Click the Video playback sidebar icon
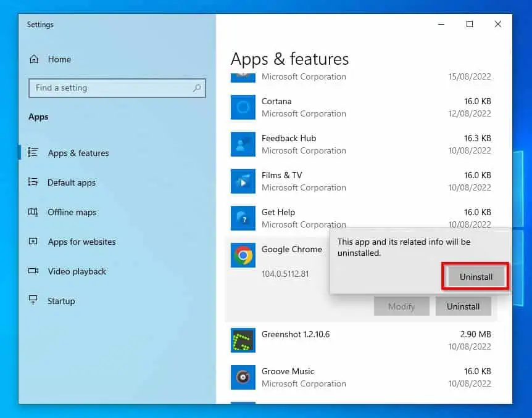 click(x=33, y=271)
